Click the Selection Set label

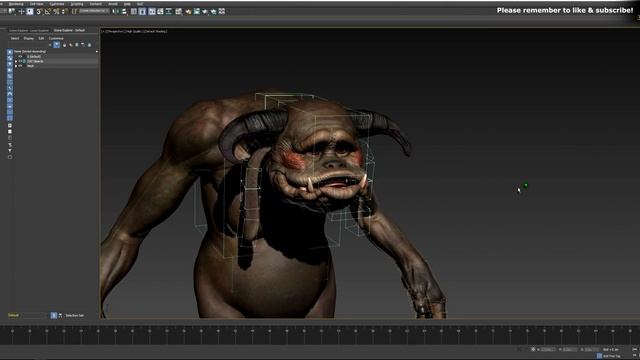pos(75,316)
